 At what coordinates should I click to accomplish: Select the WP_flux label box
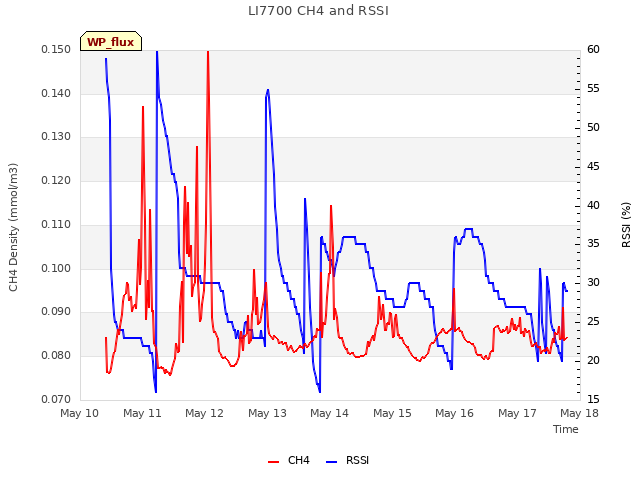[x=111, y=41]
